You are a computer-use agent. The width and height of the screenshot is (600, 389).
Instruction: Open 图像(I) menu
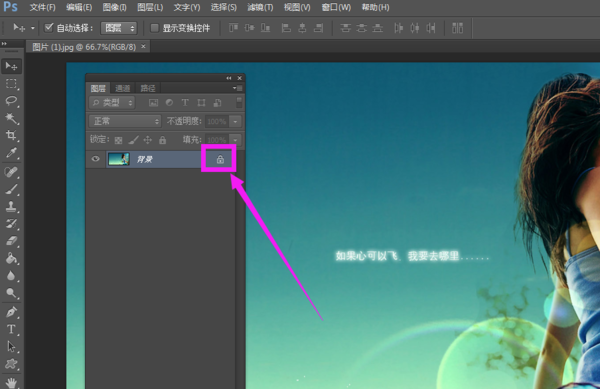(114, 7)
